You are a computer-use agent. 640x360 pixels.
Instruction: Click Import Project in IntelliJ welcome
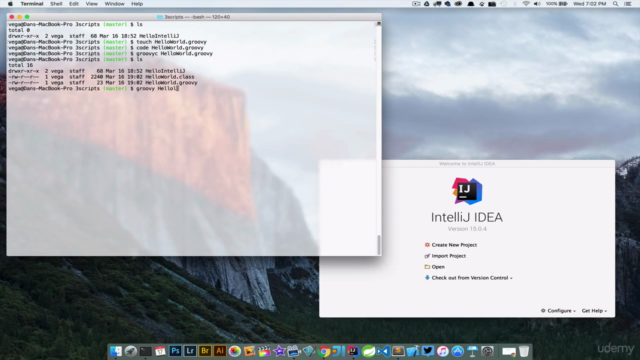tap(445, 256)
